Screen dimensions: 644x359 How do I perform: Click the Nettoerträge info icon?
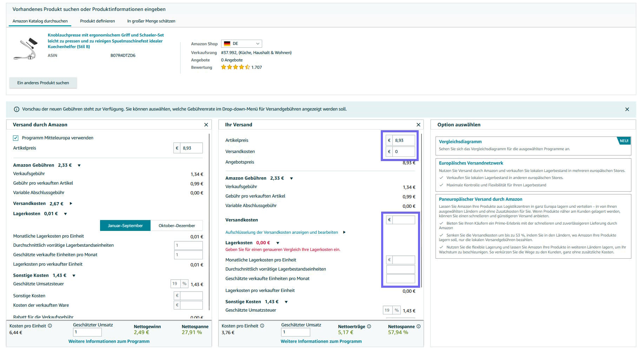(x=369, y=326)
